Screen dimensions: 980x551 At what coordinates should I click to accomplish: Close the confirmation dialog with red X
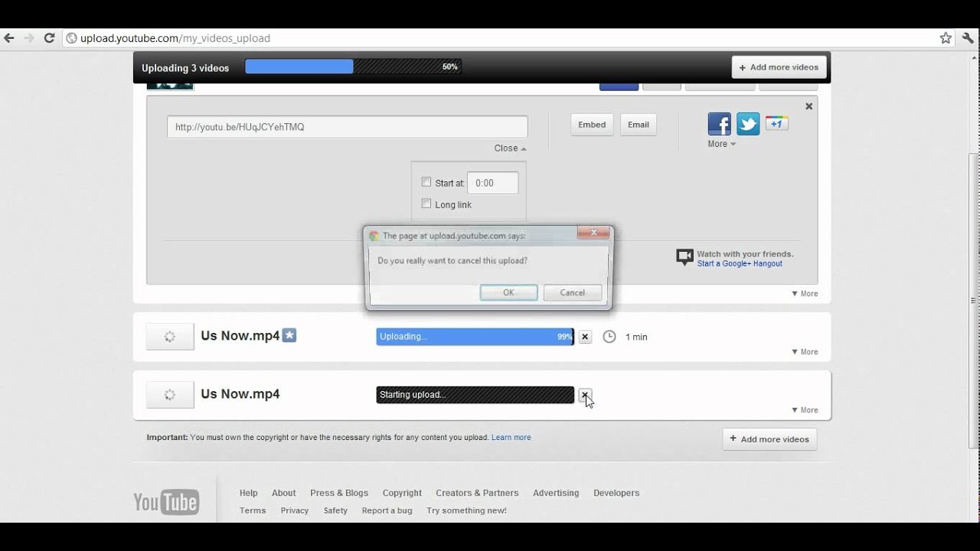594,233
